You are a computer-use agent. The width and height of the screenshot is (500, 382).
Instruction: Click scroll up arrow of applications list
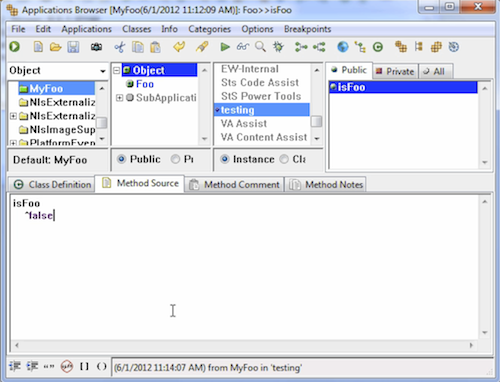(102, 89)
